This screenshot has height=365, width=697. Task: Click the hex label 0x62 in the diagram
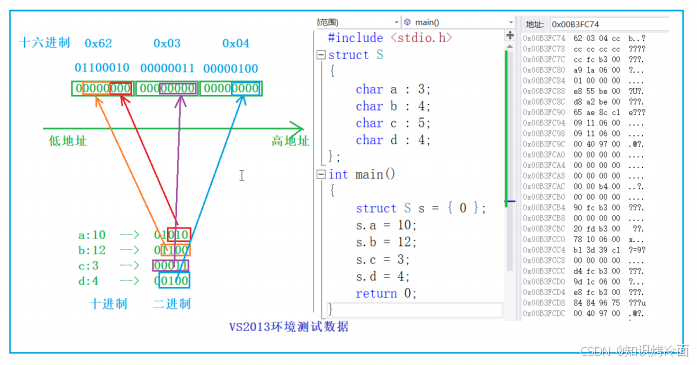click(98, 43)
